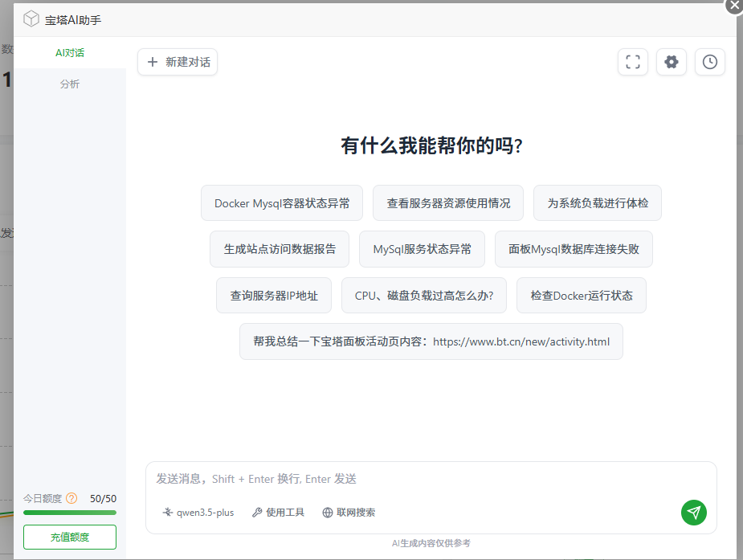Select the MySql服务状态异常 suggestion
This screenshot has height=560, width=743.
coord(423,249)
